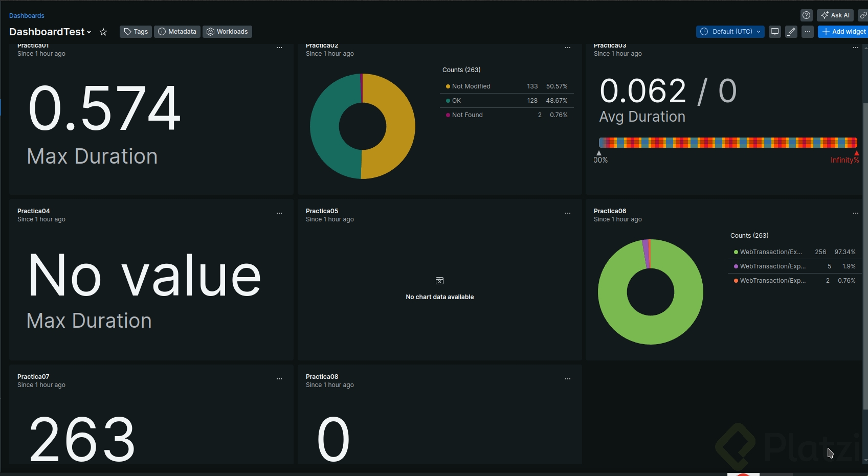Open the Practica05 widget ellipsis menu
Screen dimensions: 868x476
pyautogui.click(x=568, y=213)
